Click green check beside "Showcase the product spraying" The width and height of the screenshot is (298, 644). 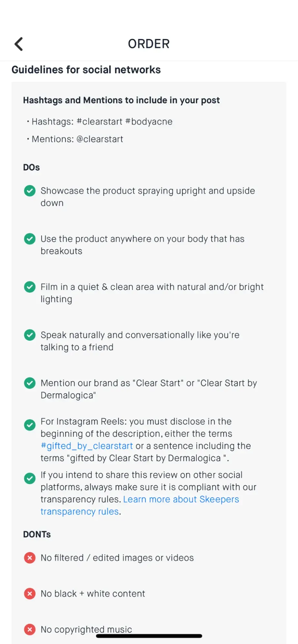[30, 191]
